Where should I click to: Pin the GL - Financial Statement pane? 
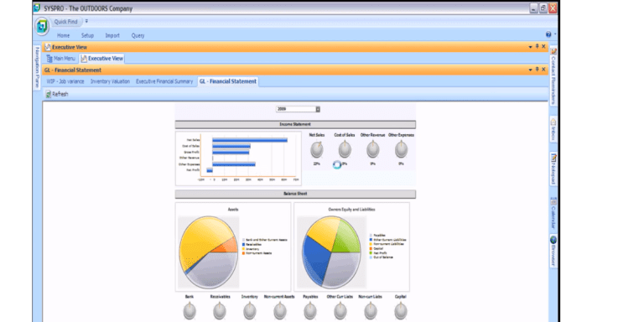(x=537, y=70)
